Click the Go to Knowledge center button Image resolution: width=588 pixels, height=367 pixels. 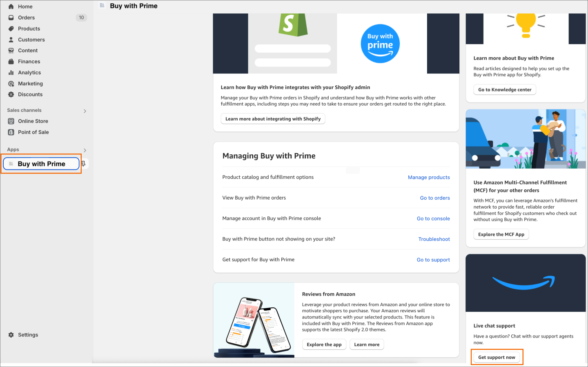pos(504,89)
